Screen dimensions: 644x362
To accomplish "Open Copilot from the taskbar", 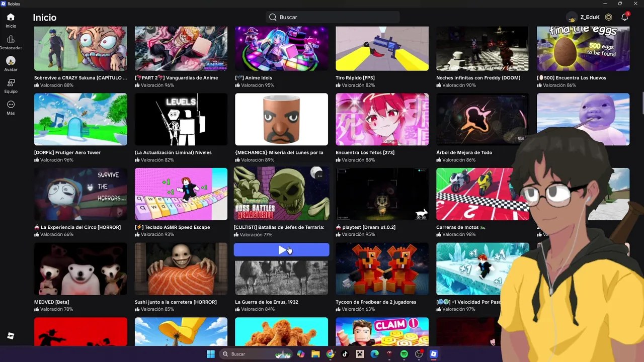I will coord(301,354).
